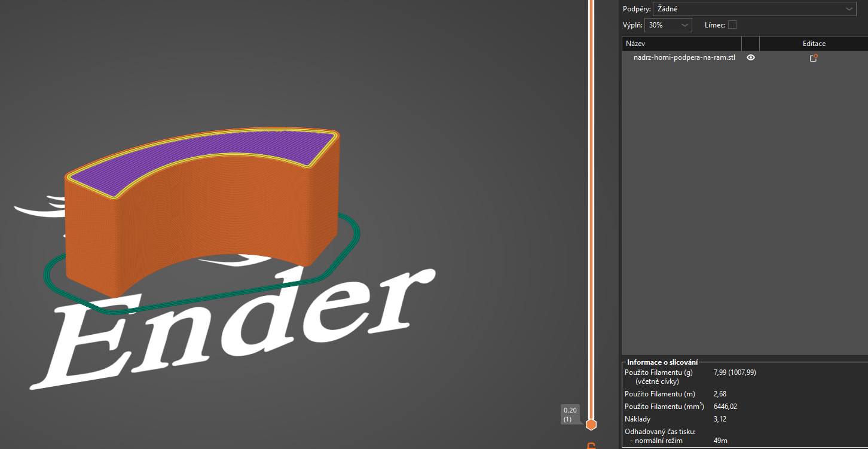Click the Použito Filamentu (m) label
Image resolution: width=868 pixels, height=449 pixels.
coord(660,394)
